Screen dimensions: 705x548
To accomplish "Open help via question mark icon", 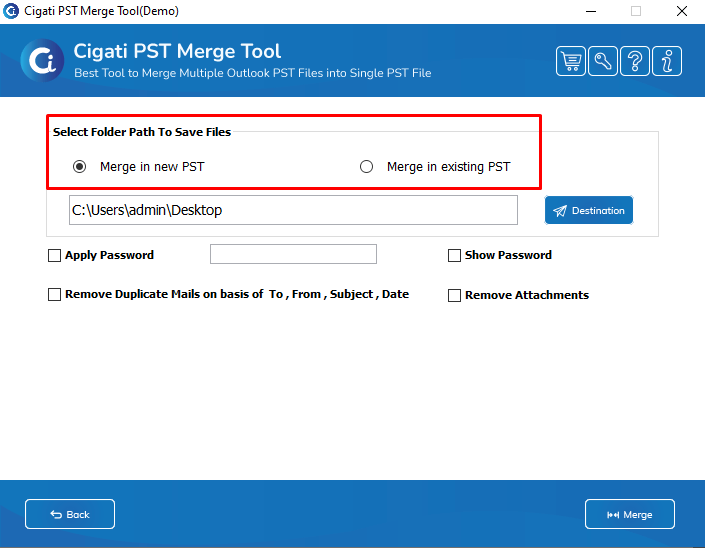I will coord(635,61).
